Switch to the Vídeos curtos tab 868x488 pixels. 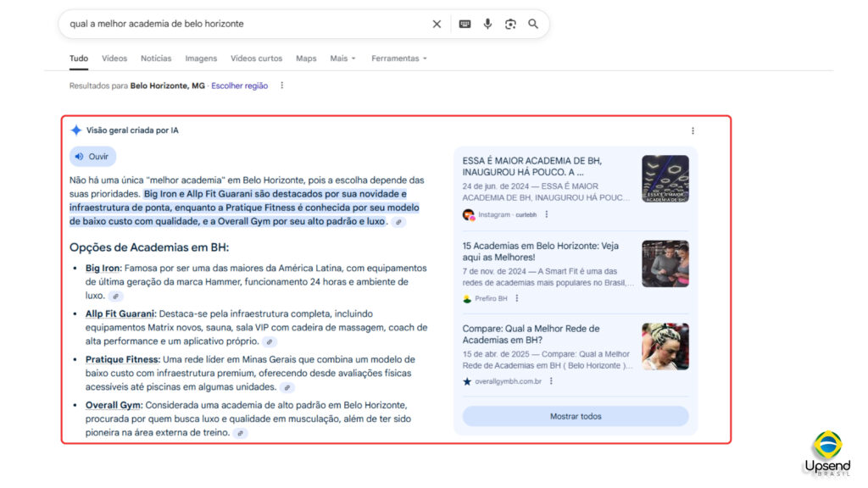point(256,58)
